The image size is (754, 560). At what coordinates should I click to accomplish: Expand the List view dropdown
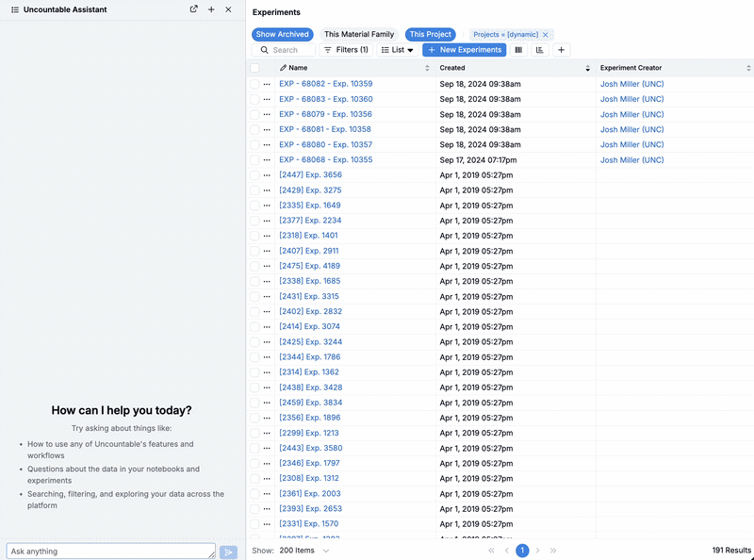click(398, 50)
